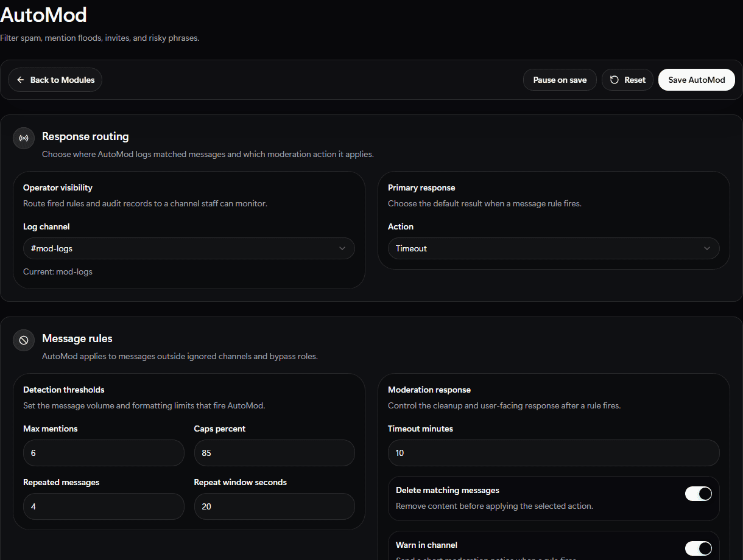Viewport: 743px width, 560px height.
Task: Toggle off Delete matching messages
Action: [x=699, y=494]
